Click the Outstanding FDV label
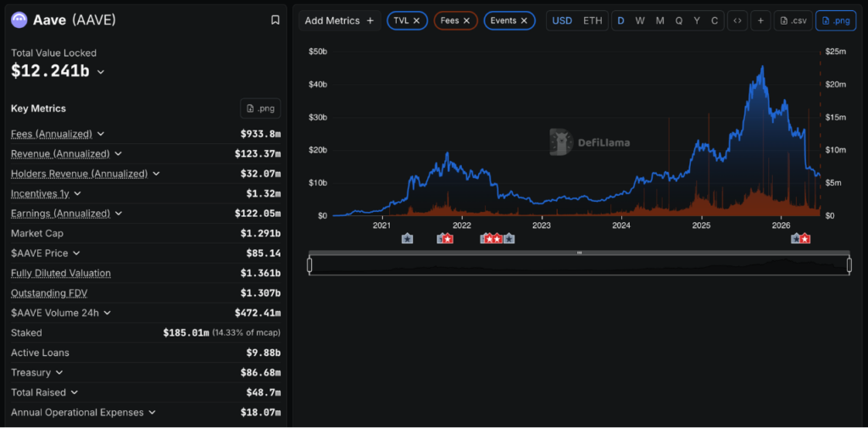 (49, 293)
